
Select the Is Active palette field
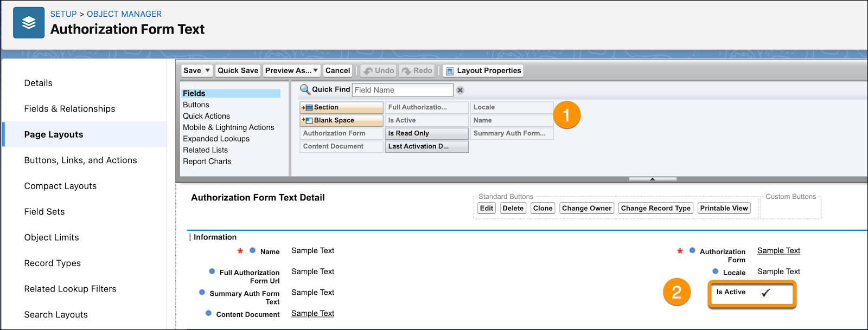tap(426, 120)
